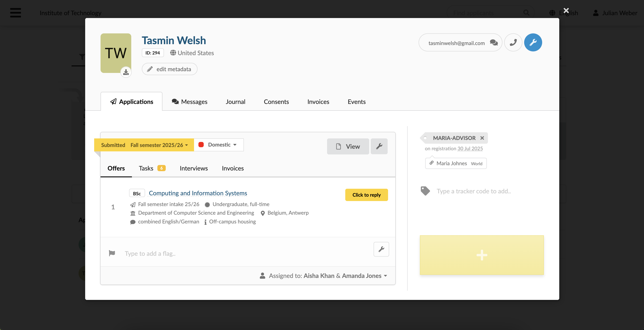The width and height of the screenshot is (644, 330).
Task: Open the top-level Invoices tab
Action: tap(318, 102)
